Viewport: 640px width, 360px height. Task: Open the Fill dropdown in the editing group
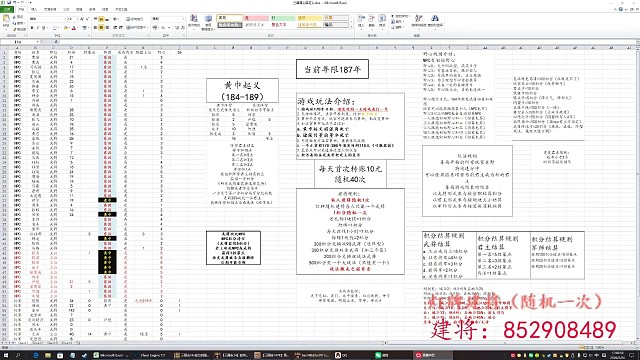click(x=398, y=22)
